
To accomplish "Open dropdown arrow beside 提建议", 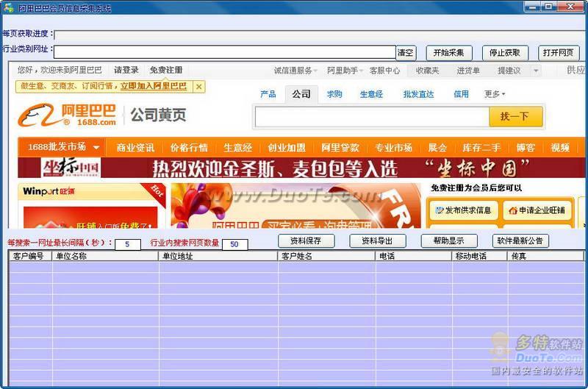I will pyautogui.click(x=536, y=71).
